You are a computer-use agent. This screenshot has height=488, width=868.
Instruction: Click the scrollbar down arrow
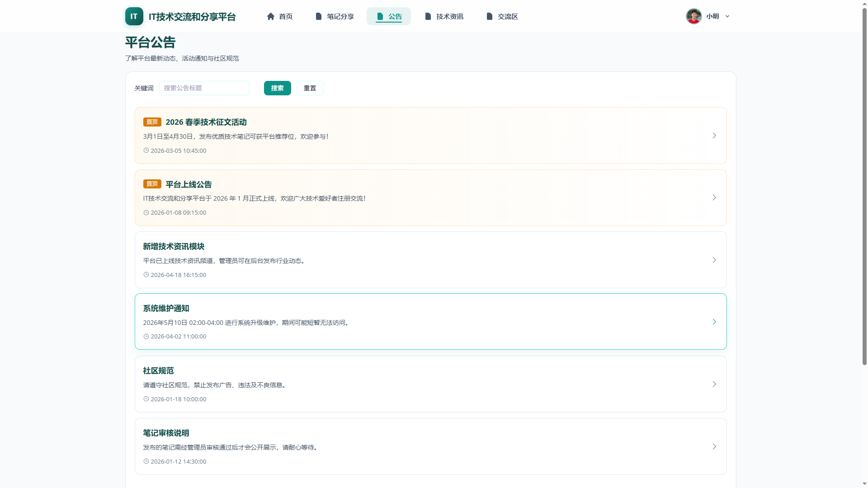[864, 484]
